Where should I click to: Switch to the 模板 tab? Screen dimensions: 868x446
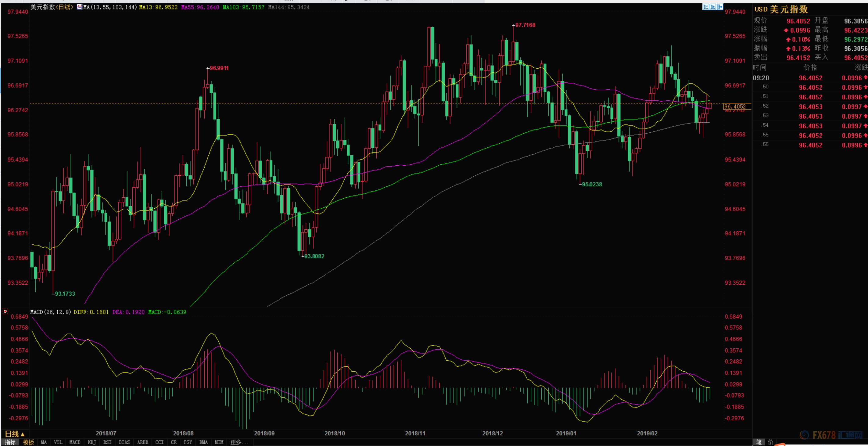pyautogui.click(x=28, y=442)
